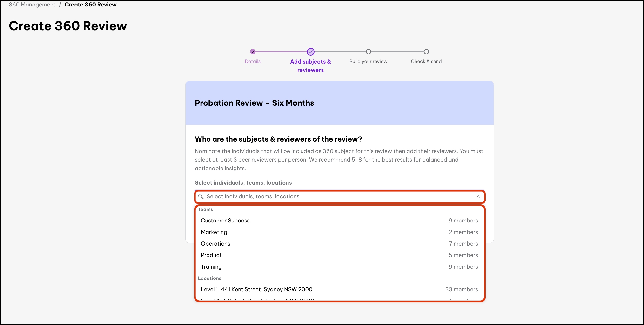Screen dimensions: 644x325
Task: Click the Check & send step circle
Action: point(426,52)
